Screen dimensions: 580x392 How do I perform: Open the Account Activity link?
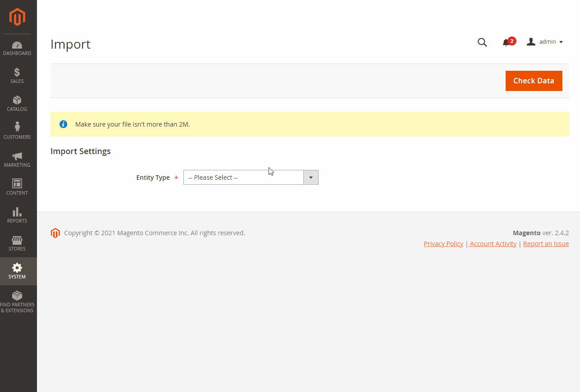493,244
